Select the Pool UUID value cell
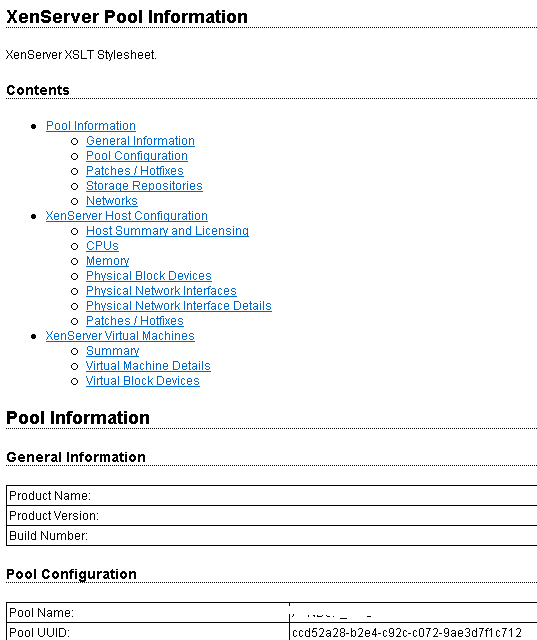 [413, 632]
